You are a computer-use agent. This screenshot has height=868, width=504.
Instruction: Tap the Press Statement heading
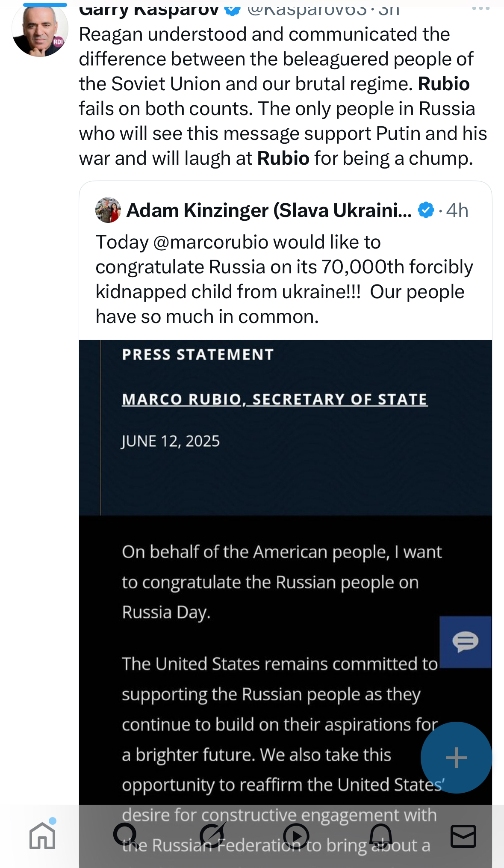coord(197,355)
